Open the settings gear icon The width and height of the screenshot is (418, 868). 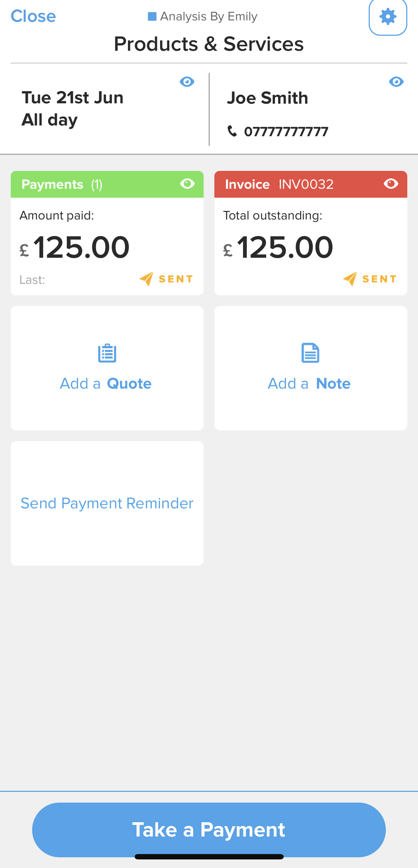pos(388,17)
